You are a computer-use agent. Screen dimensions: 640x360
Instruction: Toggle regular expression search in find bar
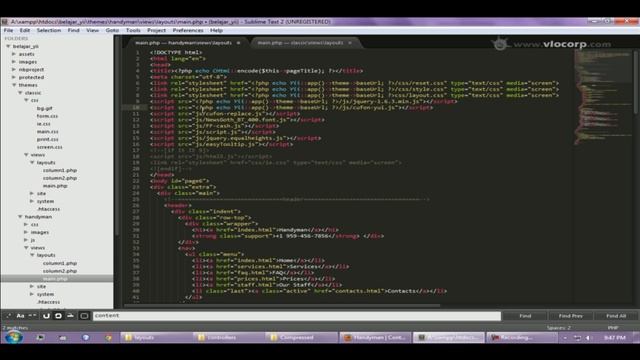click(x=9, y=316)
